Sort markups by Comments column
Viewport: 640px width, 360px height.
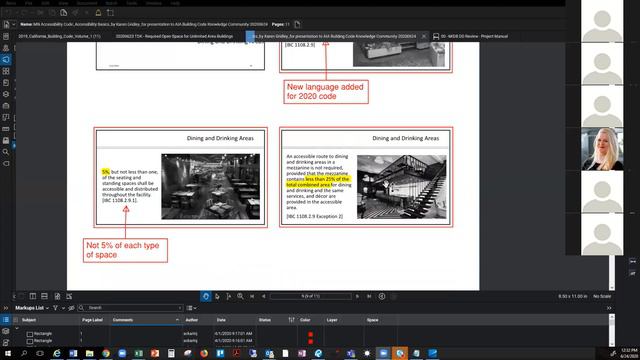(x=122, y=320)
